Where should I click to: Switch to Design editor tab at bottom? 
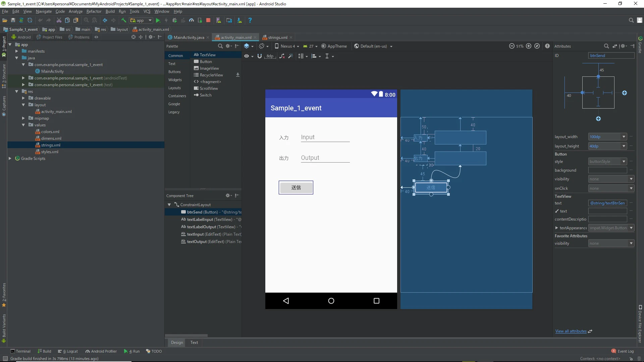click(177, 343)
